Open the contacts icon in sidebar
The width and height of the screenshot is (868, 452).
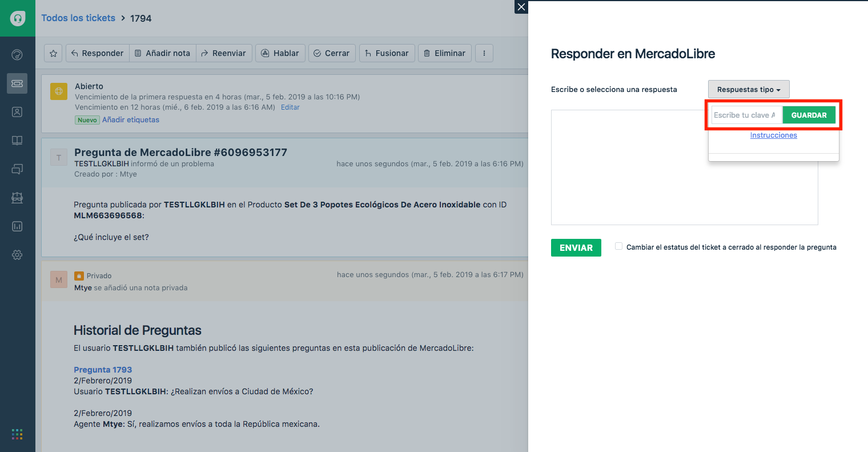tap(17, 112)
